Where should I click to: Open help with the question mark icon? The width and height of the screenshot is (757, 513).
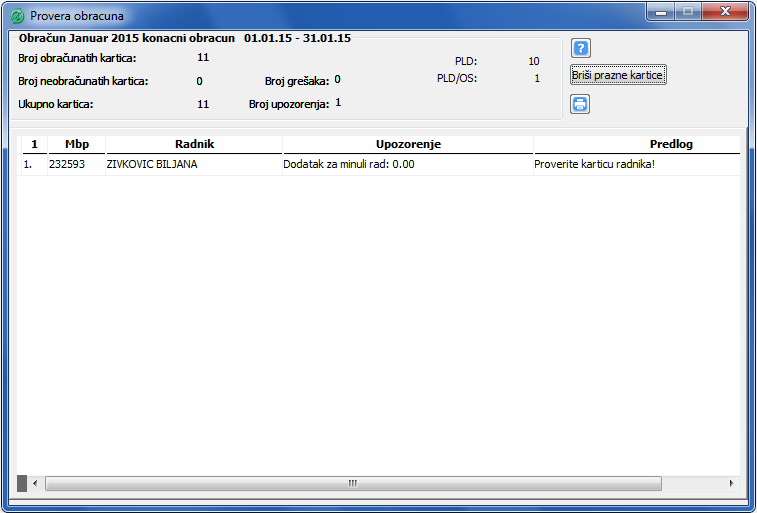(x=580, y=48)
